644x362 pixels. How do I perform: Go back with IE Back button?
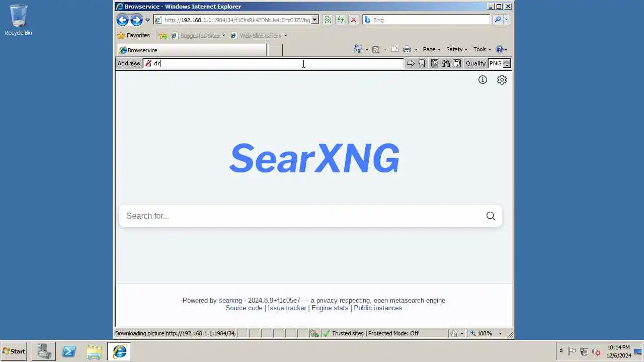(x=122, y=20)
